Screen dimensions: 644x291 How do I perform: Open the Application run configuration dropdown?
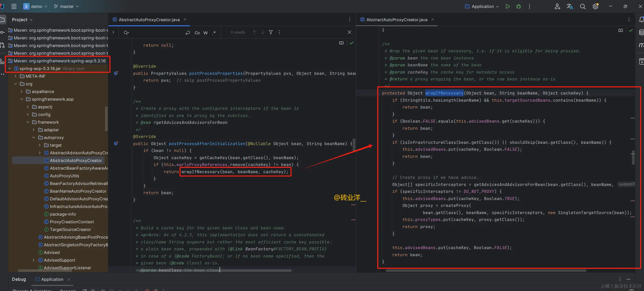(x=482, y=6)
